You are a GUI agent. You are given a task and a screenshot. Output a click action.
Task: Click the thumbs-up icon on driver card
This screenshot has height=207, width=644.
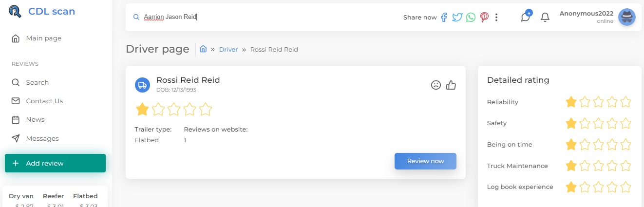[x=451, y=85]
